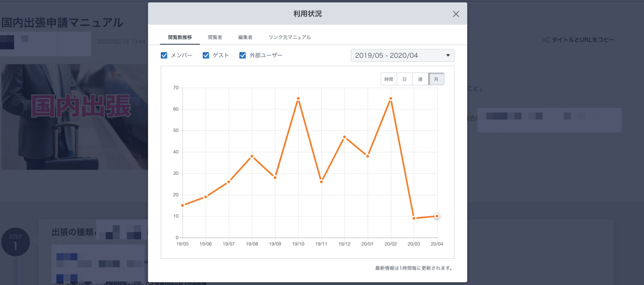Switch chart granularity to 時間
This screenshot has width=644, height=285.
(x=388, y=79)
